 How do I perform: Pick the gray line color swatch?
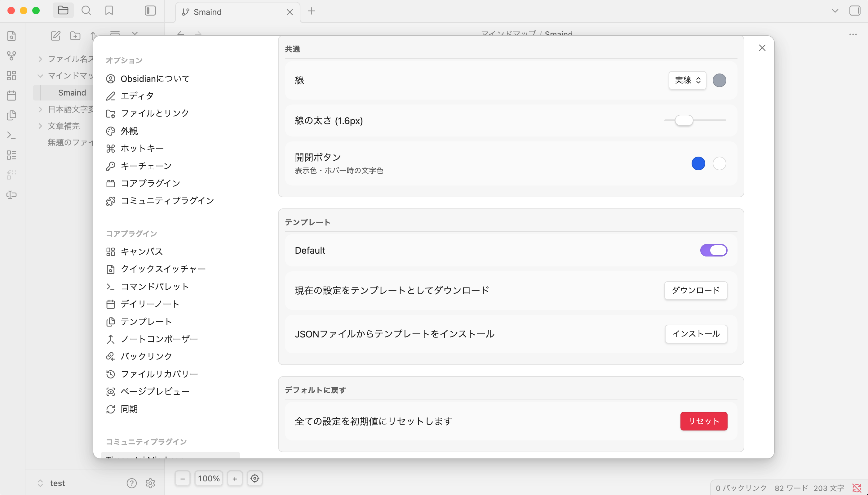pyautogui.click(x=719, y=80)
